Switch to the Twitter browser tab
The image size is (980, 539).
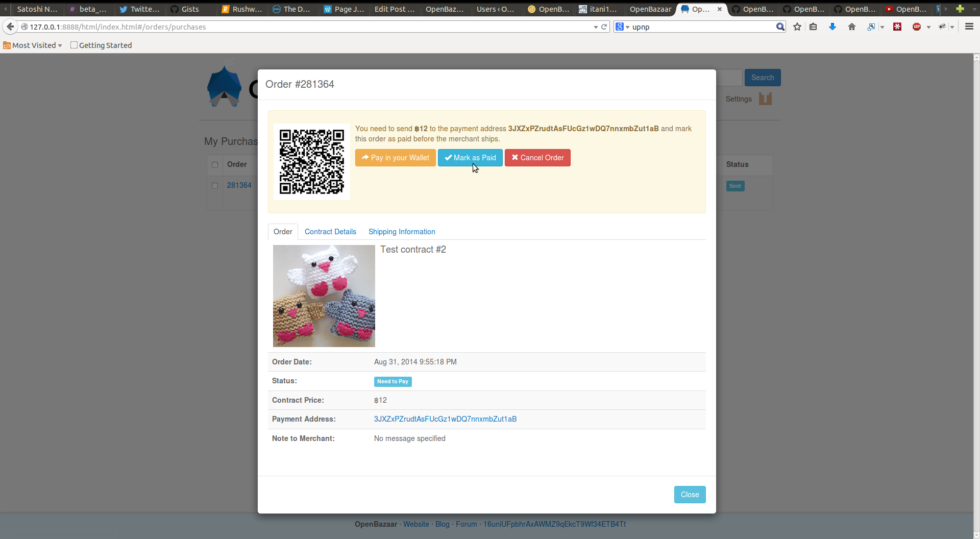(x=139, y=9)
